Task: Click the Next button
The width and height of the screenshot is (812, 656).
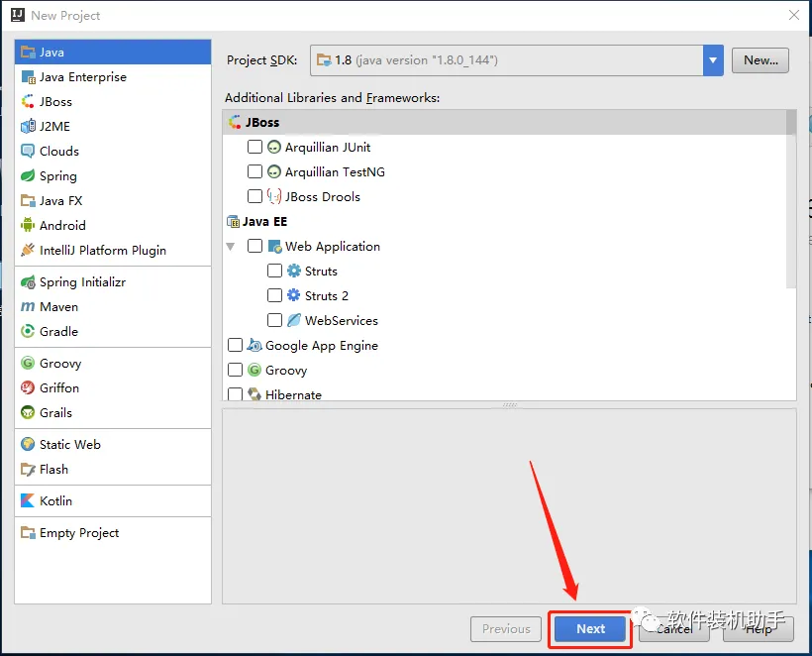Action: click(590, 629)
